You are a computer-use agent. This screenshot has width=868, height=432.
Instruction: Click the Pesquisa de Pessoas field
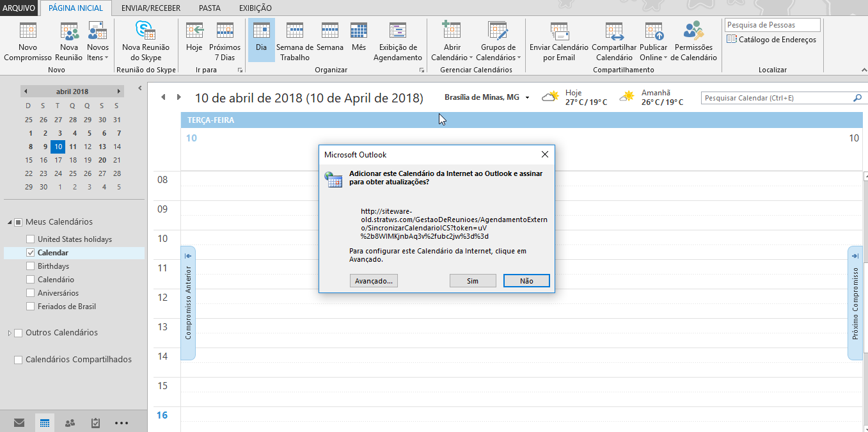[773, 25]
